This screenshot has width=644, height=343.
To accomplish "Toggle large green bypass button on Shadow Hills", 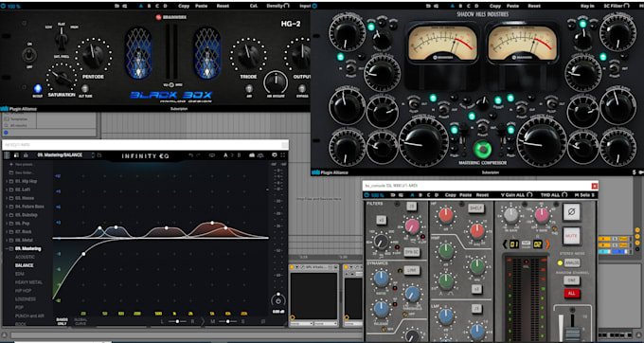I will point(483,149).
